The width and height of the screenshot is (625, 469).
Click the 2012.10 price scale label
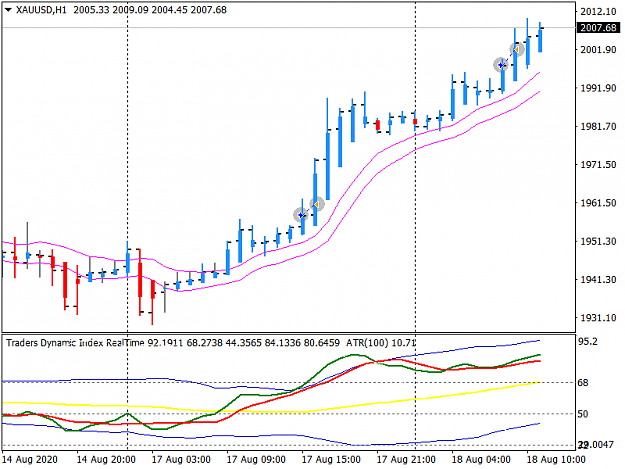(598, 11)
